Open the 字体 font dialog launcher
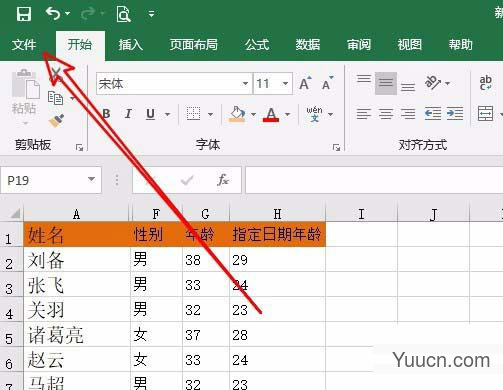Viewport: 503px width, 390px height. (336, 147)
